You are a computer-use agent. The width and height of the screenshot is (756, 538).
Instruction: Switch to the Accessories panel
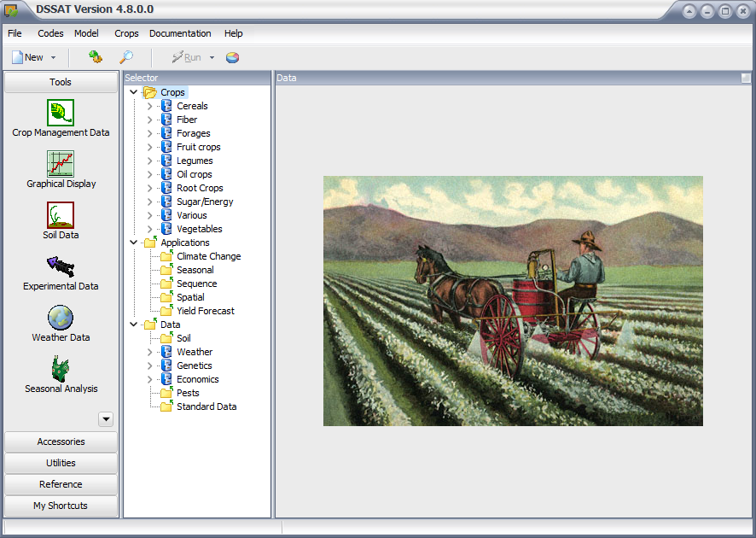pyautogui.click(x=61, y=442)
